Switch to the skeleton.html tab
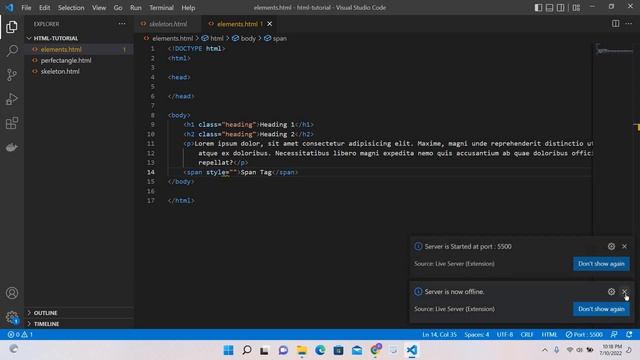 (x=168, y=24)
